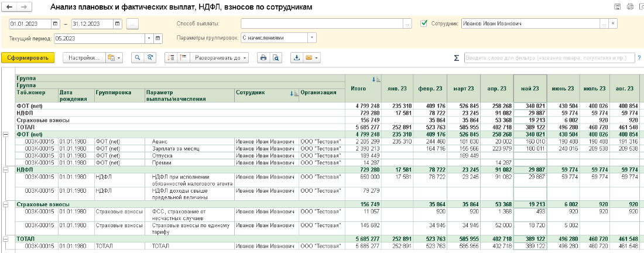Open calendar for Текущий период field
This screenshot has width=644, height=253.
point(158,39)
